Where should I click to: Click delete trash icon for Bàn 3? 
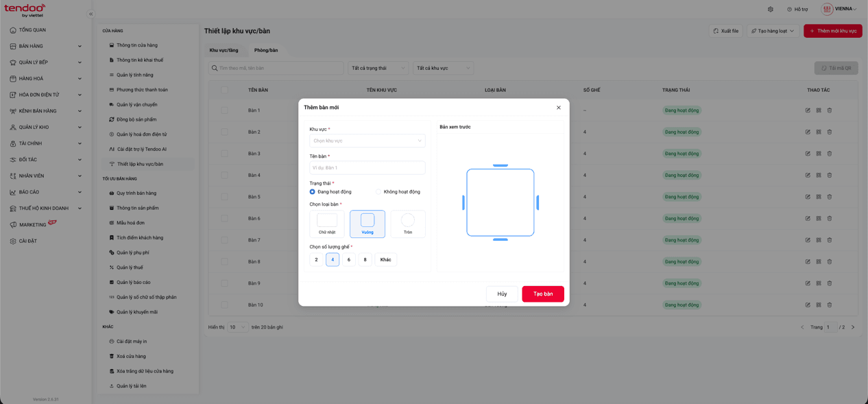[830, 154]
